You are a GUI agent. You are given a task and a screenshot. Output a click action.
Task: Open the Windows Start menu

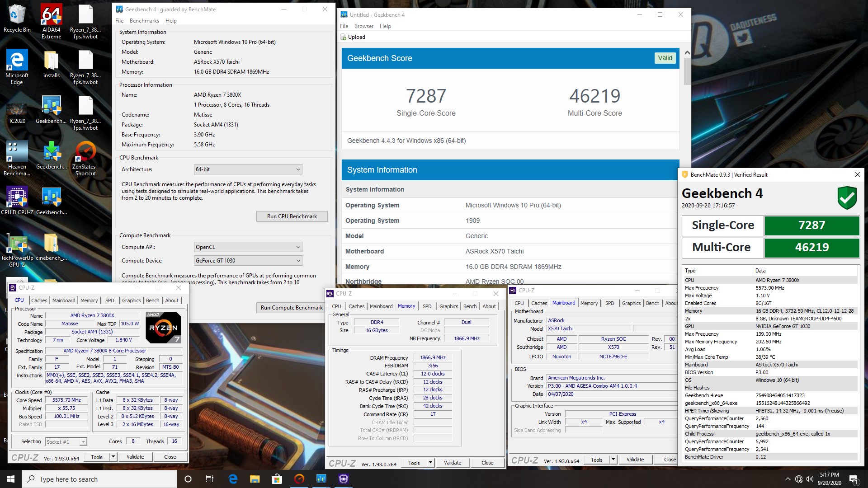pyautogui.click(x=11, y=479)
